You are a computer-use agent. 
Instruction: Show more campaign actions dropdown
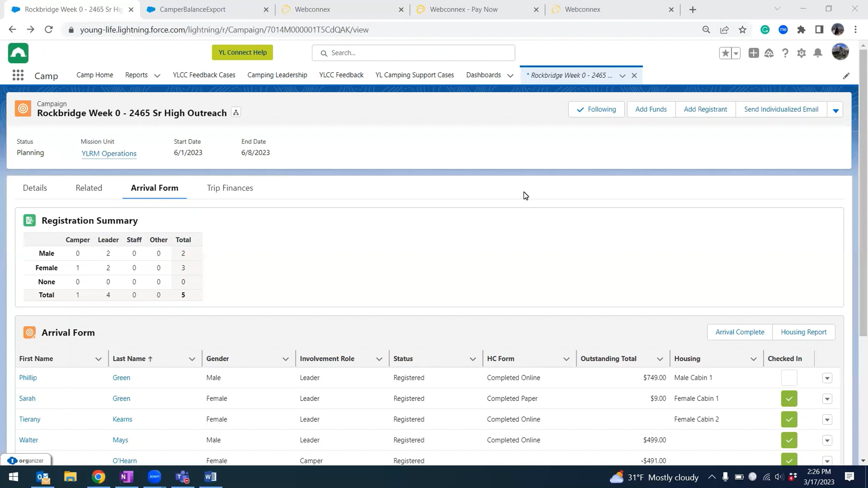coord(835,110)
